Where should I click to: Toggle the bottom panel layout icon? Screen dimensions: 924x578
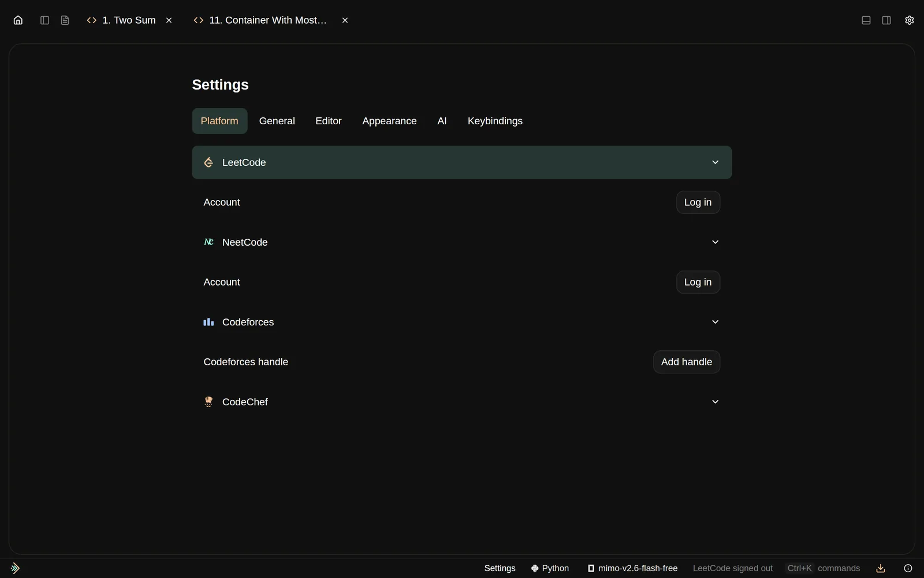tap(866, 20)
